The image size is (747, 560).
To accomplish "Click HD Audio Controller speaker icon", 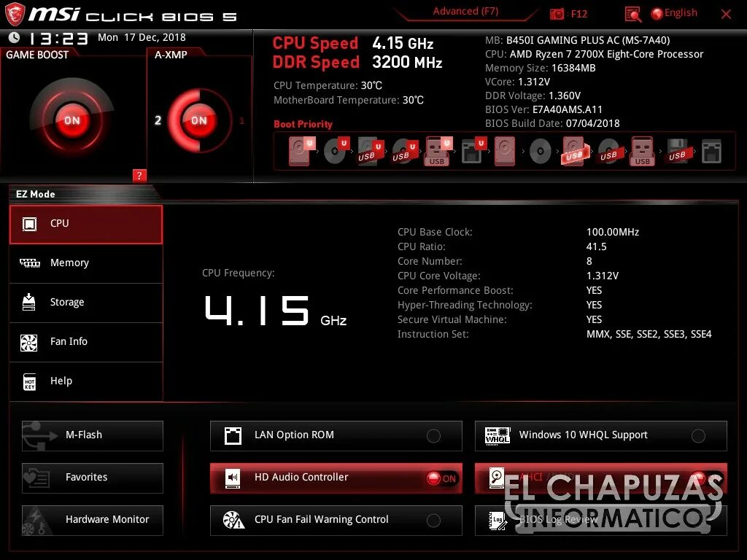I will pyautogui.click(x=233, y=478).
